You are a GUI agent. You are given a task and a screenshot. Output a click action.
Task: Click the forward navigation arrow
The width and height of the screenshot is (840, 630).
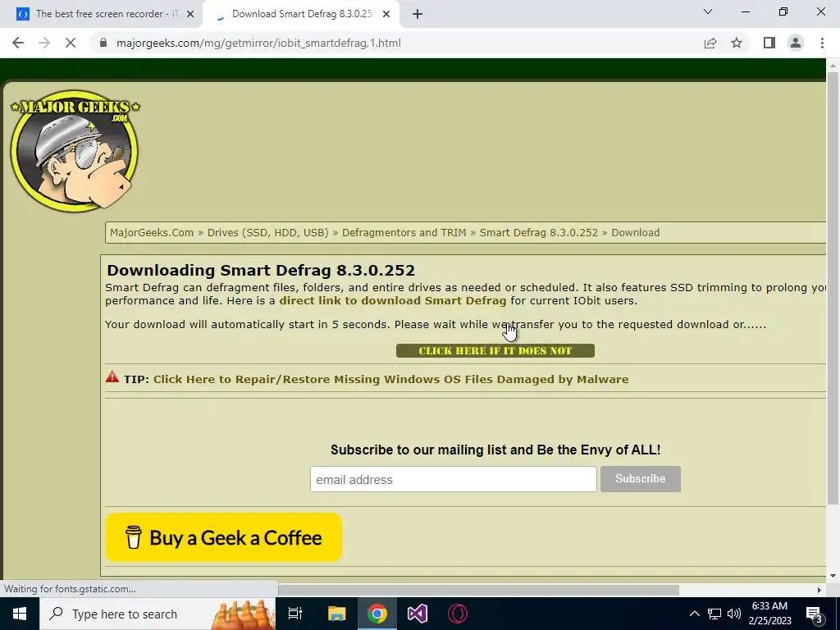pyautogui.click(x=44, y=43)
